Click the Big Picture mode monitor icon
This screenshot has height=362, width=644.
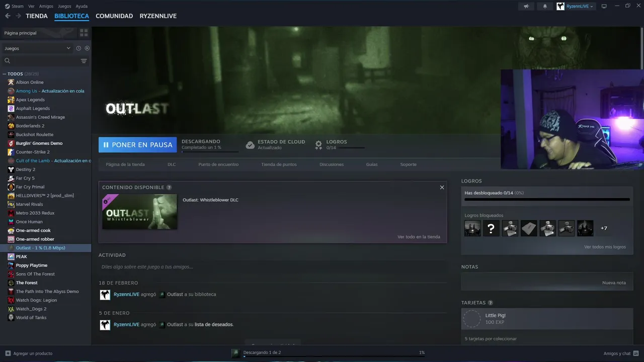tap(604, 6)
